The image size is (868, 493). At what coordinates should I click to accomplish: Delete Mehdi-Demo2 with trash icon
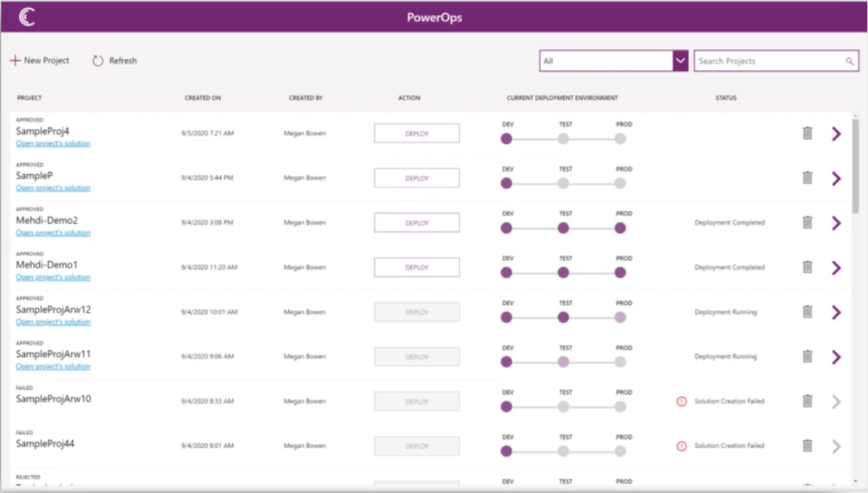[x=808, y=222]
